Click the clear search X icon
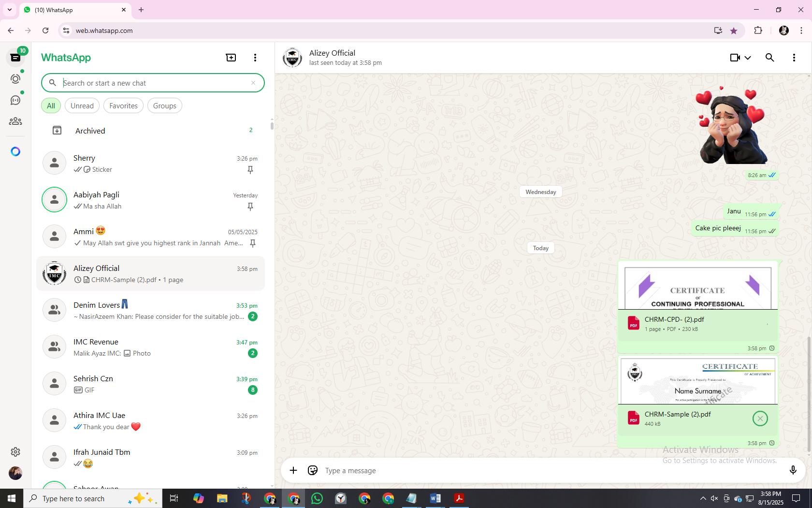The height and width of the screenshot is (508, 812). pos(253,83)
